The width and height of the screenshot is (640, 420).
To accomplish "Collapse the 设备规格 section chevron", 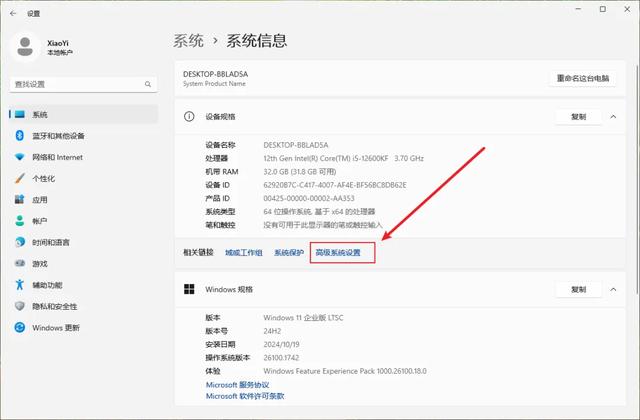I will tap(613, 117).
